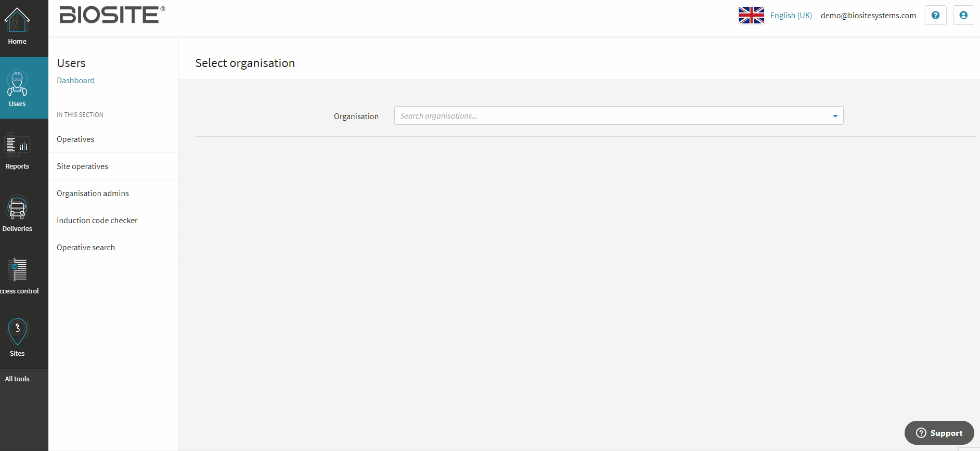
Task: Click the UK flag language icon
Action: [752, 15]
